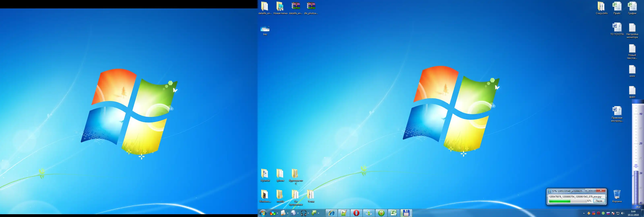The height and width of the screenshot is (217, 644).
Task: Expand the headphones toolbar dropdown arrow
Action: pos(308,213)
